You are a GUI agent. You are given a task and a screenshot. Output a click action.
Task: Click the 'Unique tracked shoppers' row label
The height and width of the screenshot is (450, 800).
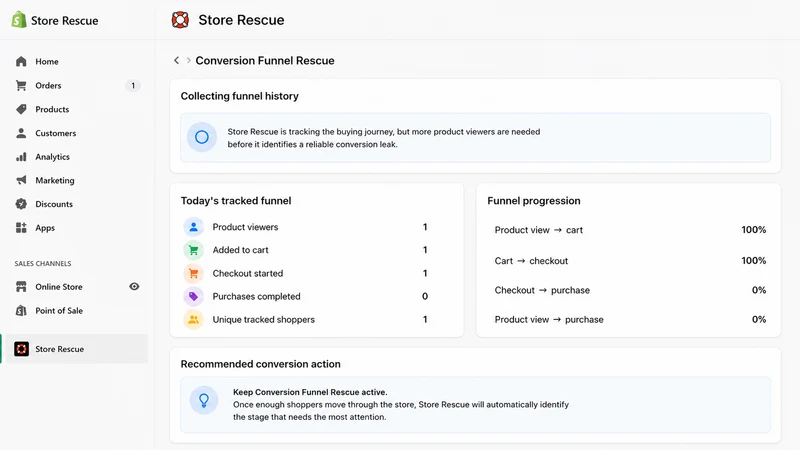(x=263, y=319)
